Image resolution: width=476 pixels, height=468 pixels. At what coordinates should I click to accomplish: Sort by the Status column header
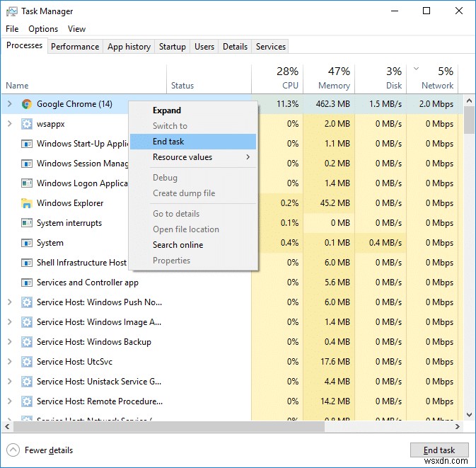(209, 79)
